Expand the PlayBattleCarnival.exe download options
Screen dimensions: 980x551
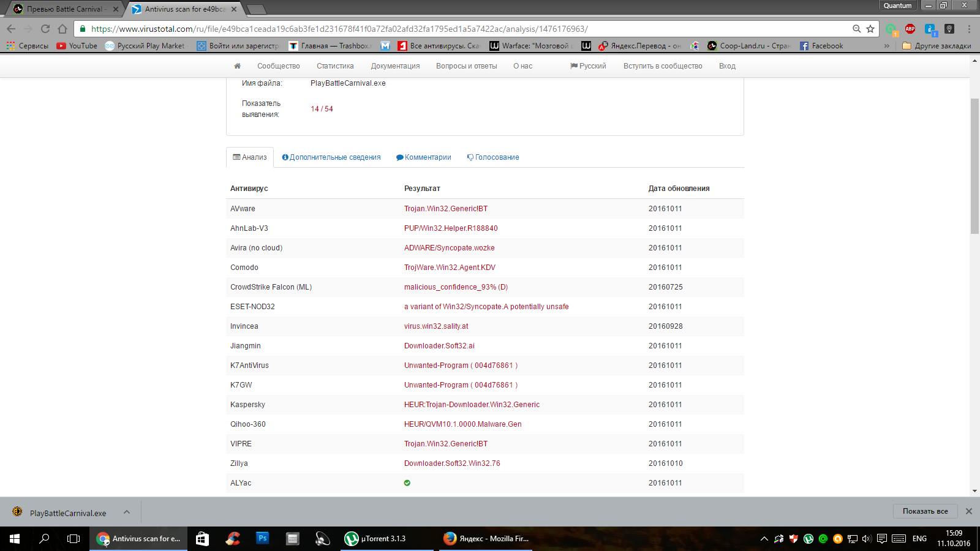pyautogui.click(x=127, y=512)
